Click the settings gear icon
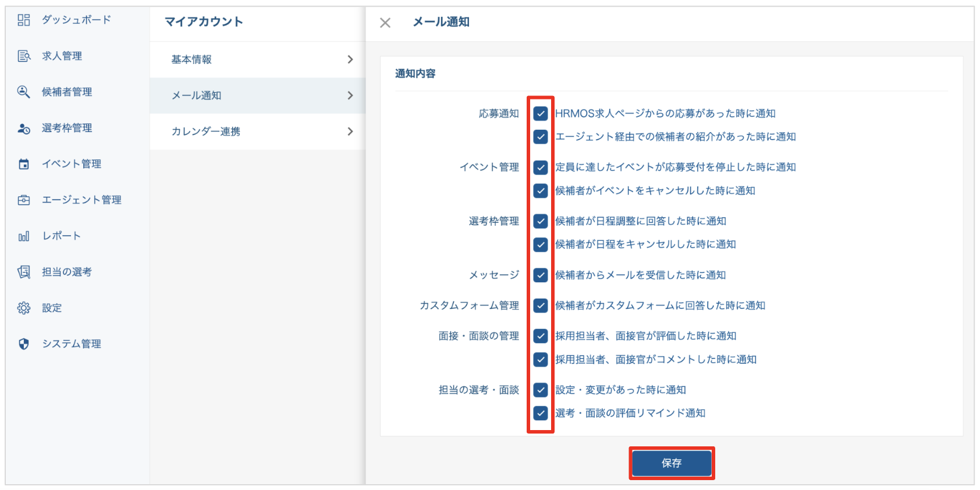The width and height of the screenshot is (980, 490). click(x=23, y=308)
